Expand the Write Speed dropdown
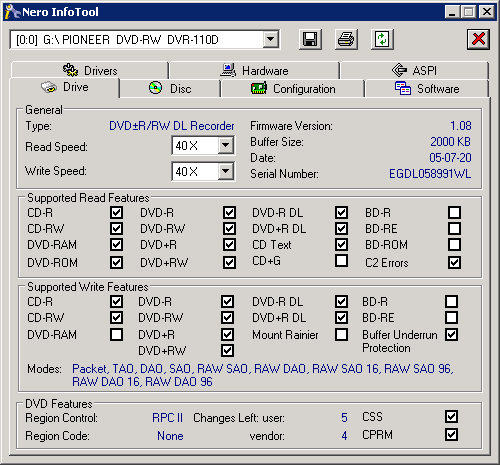Screen dimensions: 500x465 (x=226, y=171)
